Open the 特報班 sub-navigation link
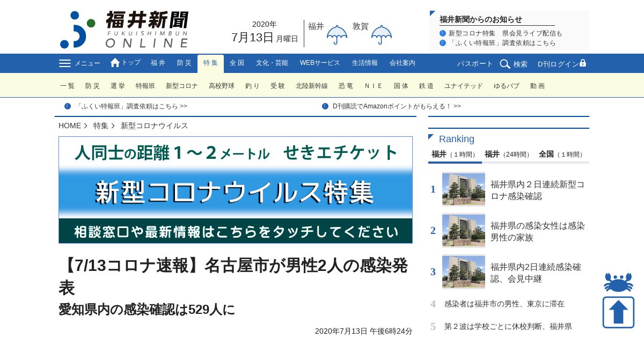 [x=145, y=86]
